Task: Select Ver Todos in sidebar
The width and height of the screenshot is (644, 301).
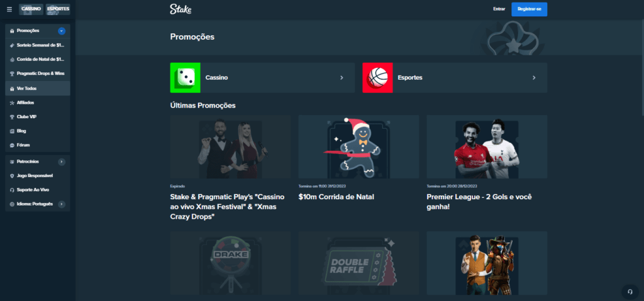Action: point(37,88)
